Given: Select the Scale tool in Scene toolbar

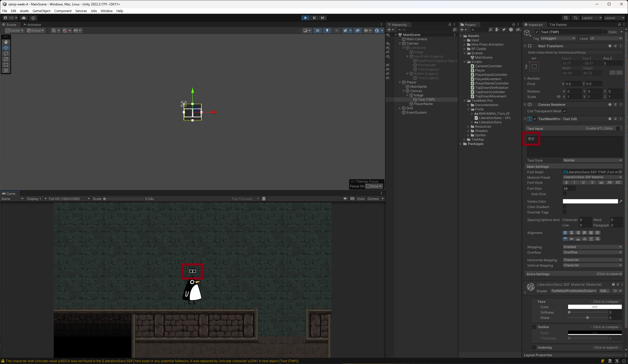Looking at the screenshot, I should [x=6, y=59].
